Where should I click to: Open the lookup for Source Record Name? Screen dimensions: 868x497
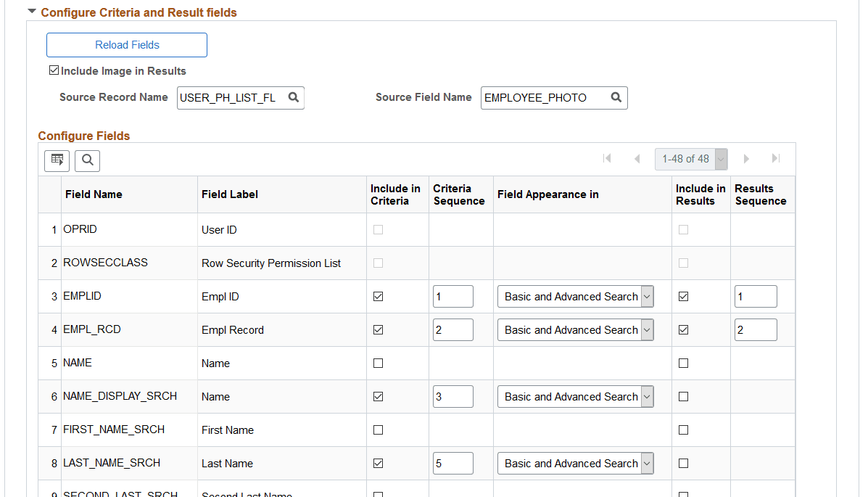293,97
